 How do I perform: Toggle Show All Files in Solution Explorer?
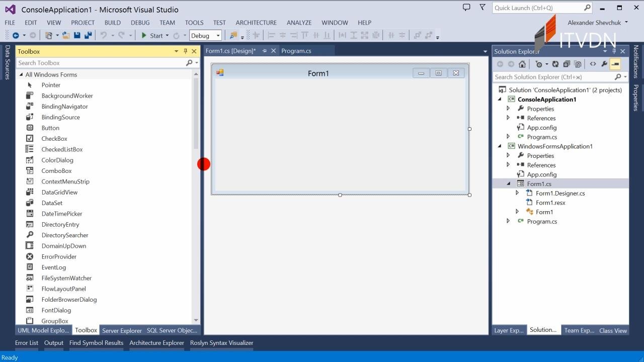click(x=578, y=64)
